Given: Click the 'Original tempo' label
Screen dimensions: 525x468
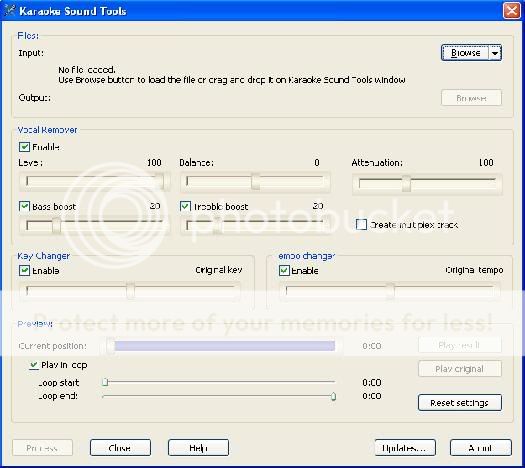Looking at the screenshot, I should pyautogui.click(x=474, y=270).
